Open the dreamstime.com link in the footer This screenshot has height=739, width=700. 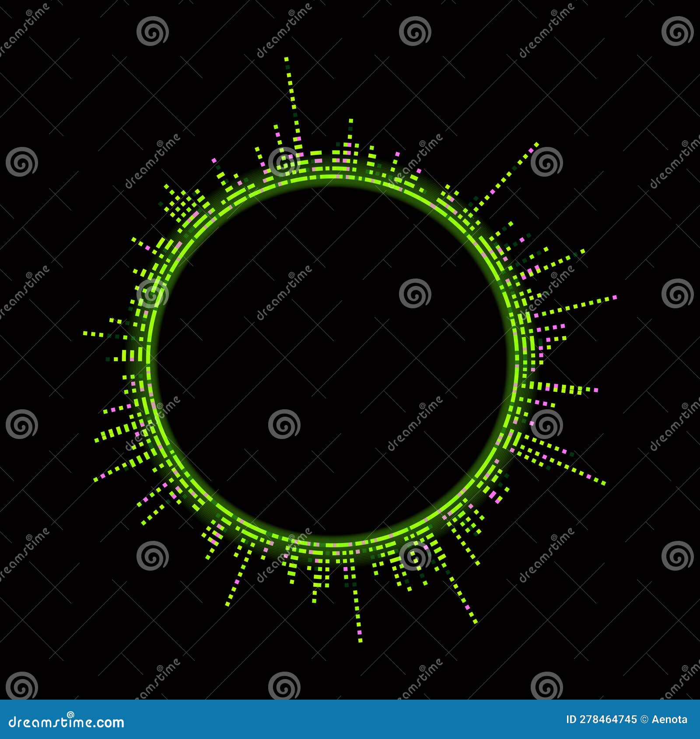[x=66, y=722]
